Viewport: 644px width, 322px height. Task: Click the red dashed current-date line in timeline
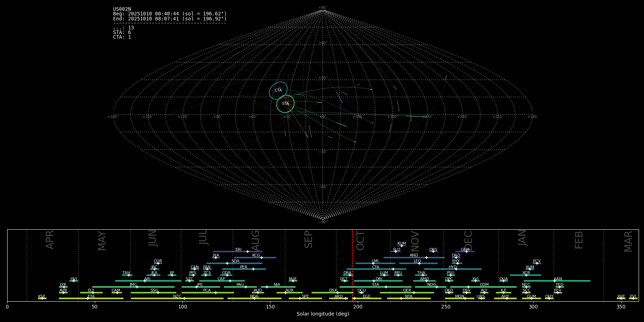pyautogui.click(x=352, y=265)
